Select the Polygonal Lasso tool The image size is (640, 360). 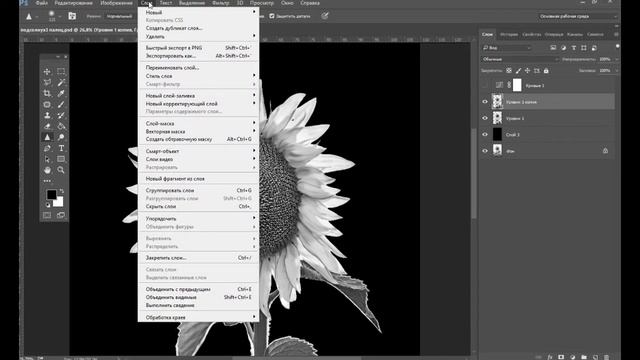tap(47, 82)
